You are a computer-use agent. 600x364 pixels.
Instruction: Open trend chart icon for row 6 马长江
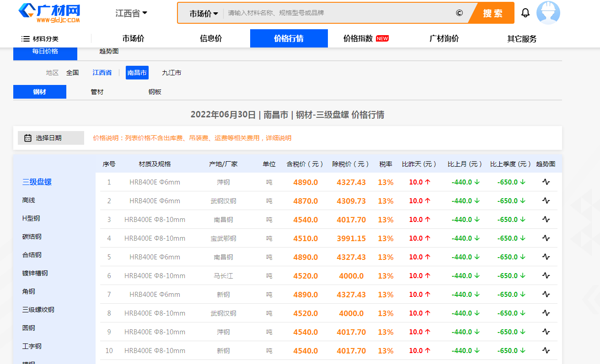point(546,275)
